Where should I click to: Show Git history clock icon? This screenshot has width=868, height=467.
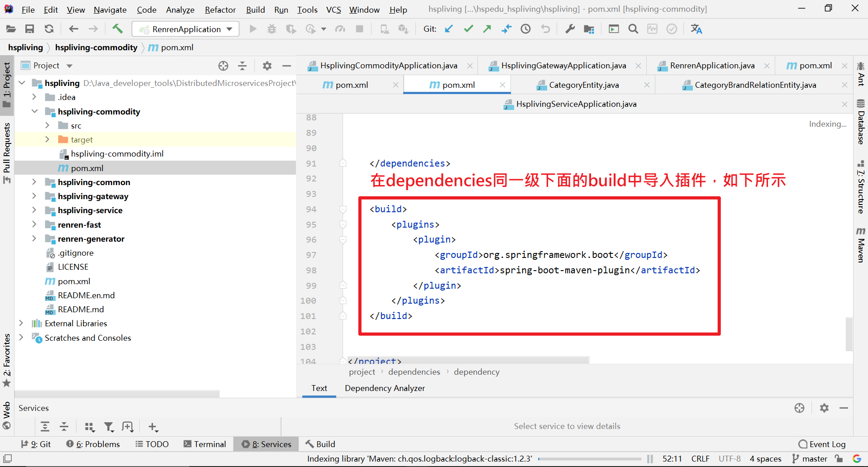pos(525,29)
